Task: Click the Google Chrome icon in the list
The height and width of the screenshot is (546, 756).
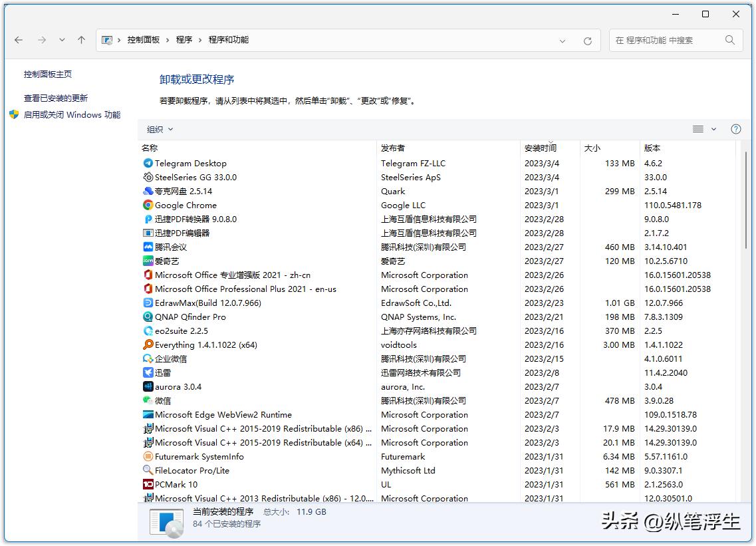Action: [148, 205]
